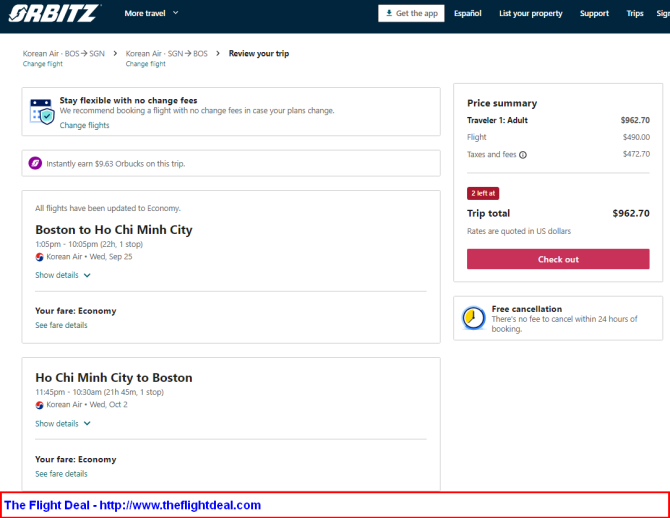Click the 2 left at badge
Screen dimensions: 670x518
click(483, 193)
